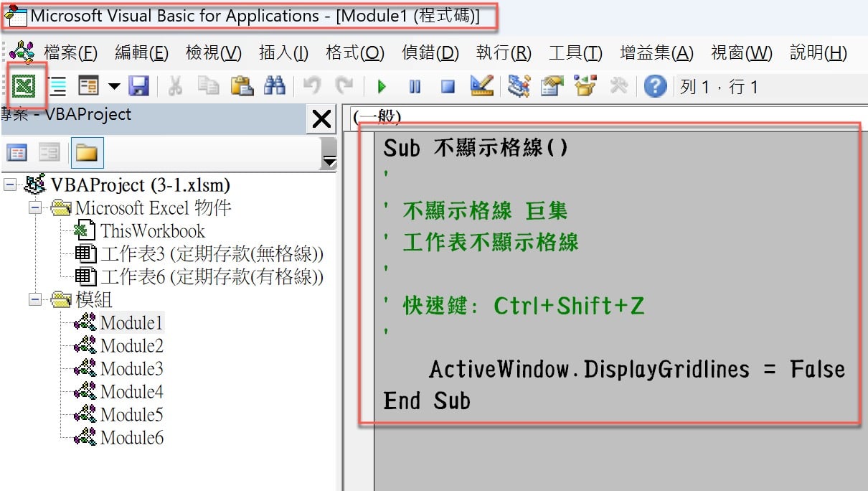868x491 pixels.
Task: Select ThisWorkbook in the project tree
Action: click(153, 231)
